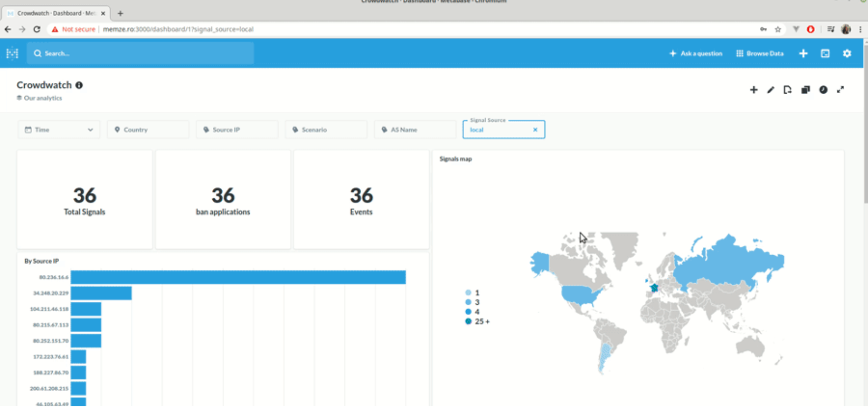Click bar for 172.223.76.61
The height and width of the screenshot is (413, 868).
pyautogui.click(x=78, y=357)
